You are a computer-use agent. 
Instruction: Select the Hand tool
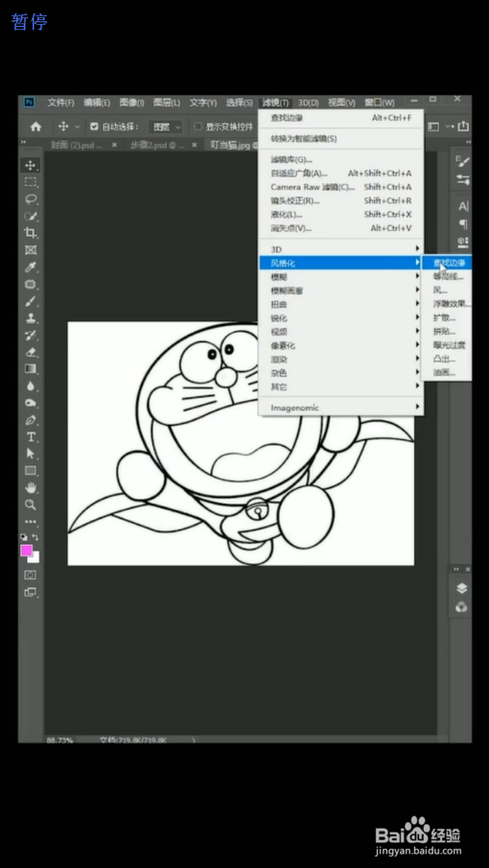[x=31, y=487]
